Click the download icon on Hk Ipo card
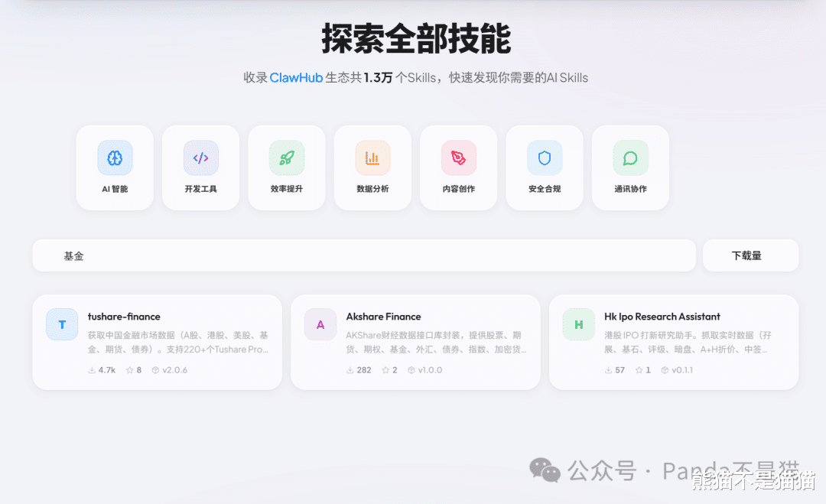 pyautogui.click(x=608, y=370)
